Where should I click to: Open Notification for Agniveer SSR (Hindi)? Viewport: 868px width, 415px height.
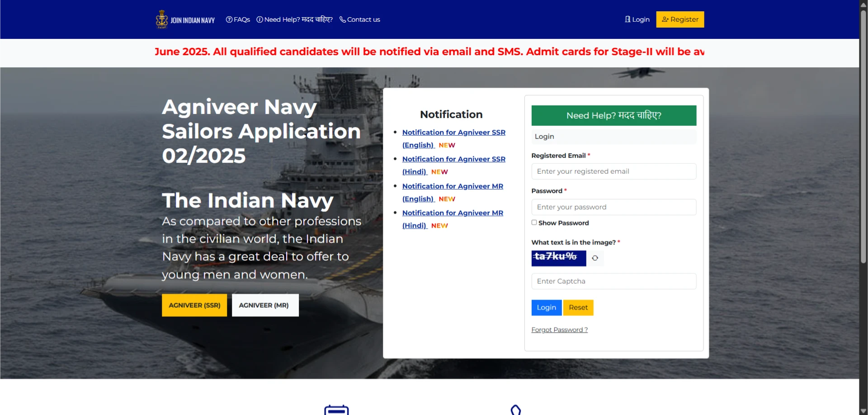click(453, 165)
